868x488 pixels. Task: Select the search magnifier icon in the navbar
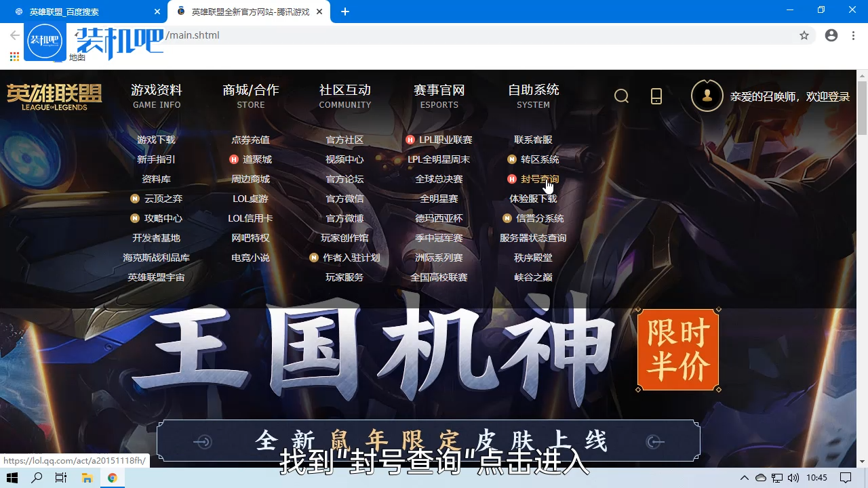point(621,96)
